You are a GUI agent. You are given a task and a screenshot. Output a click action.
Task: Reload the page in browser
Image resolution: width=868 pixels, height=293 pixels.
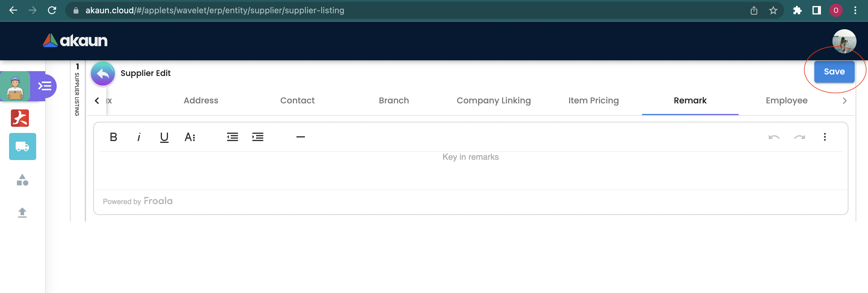[52, 11]
